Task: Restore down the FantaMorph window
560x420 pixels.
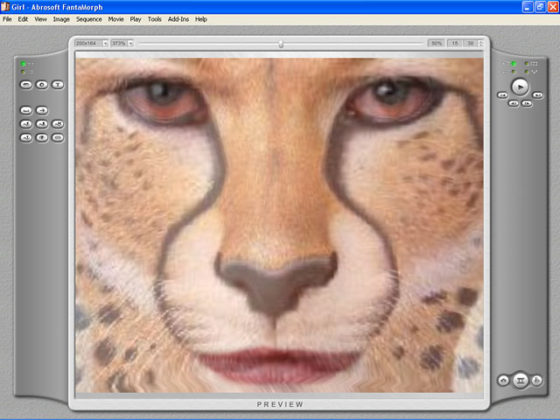Action: [x=540, y=7]
